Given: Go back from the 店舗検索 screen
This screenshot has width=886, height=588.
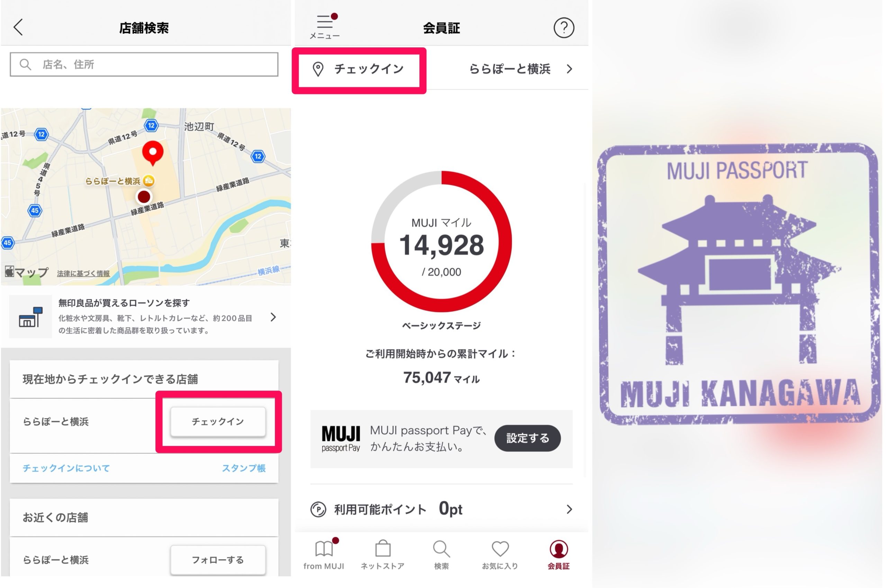Looking at the screenshot, I should point(18,27).
